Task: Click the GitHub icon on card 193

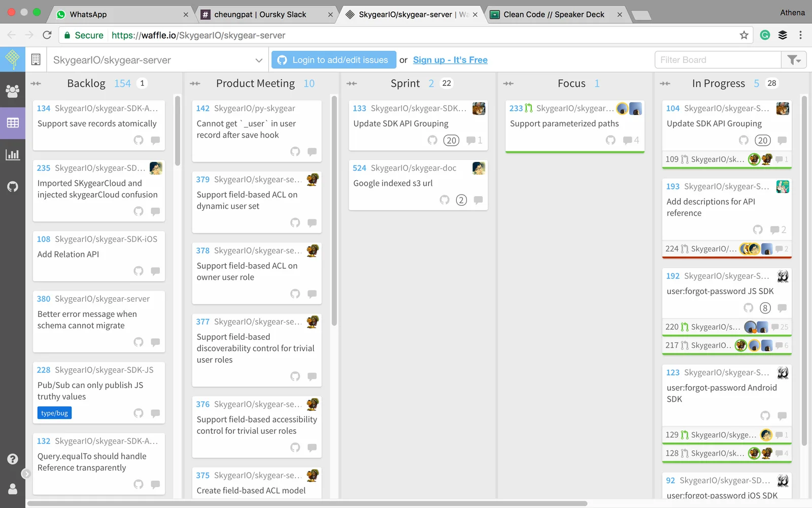Action: pyautogui.click(x=758, y=230)
